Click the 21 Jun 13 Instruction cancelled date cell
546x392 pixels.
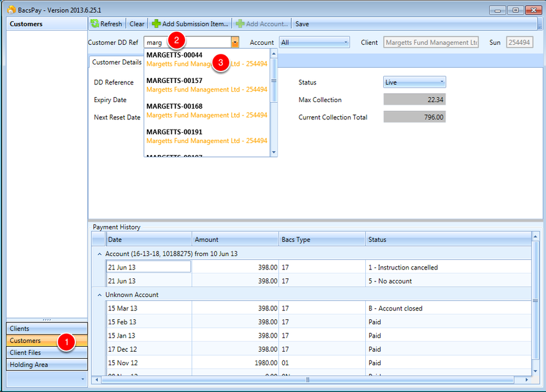pos(149,267)
